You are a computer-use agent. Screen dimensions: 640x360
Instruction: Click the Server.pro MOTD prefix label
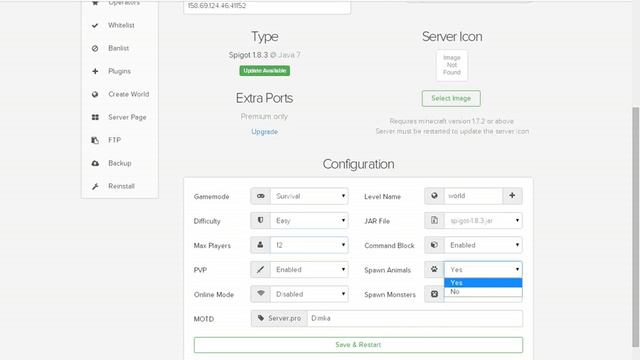(279, 318)
